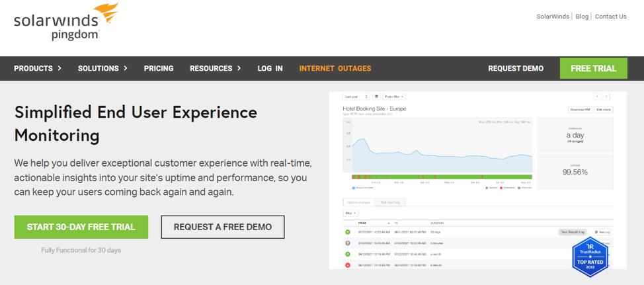Viewport: 644px width, 285px height.
Task: Click the 'a day' downtime card
Action: click(575, 135)
